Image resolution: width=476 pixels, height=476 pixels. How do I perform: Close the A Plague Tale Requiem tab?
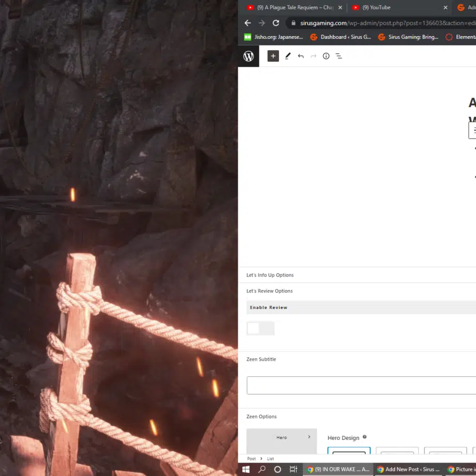[340, 8]
